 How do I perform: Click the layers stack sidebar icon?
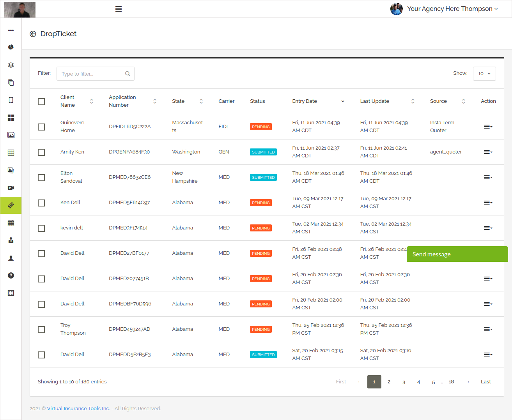(11, 65)
